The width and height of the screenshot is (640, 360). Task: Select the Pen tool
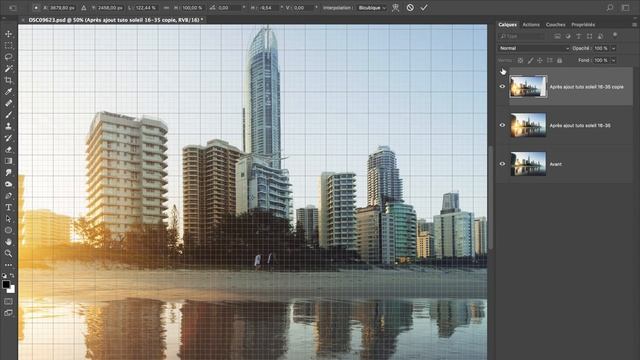click(9, 196)
